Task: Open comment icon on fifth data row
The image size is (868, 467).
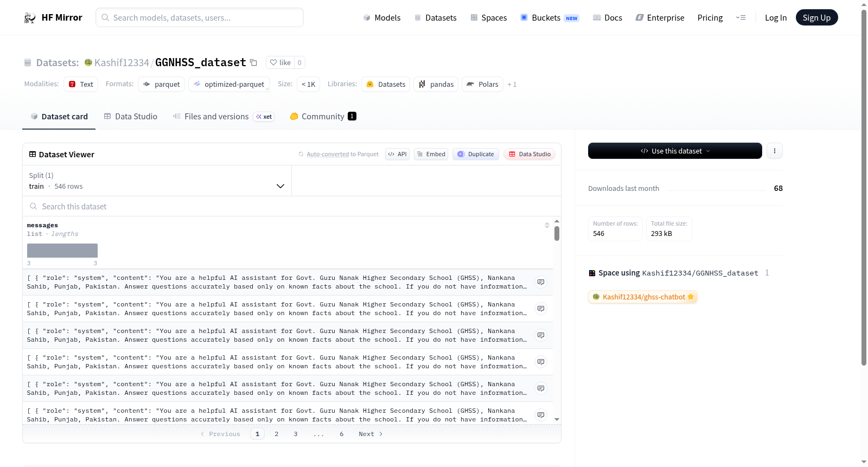Action: (x=541, y=388)
